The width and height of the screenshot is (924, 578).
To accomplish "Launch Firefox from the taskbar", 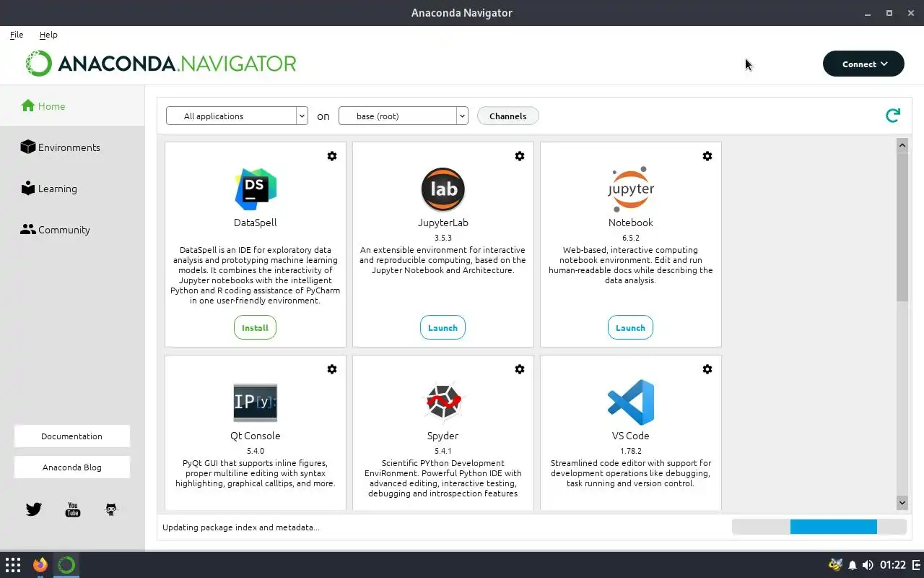I will click(40, 565).
